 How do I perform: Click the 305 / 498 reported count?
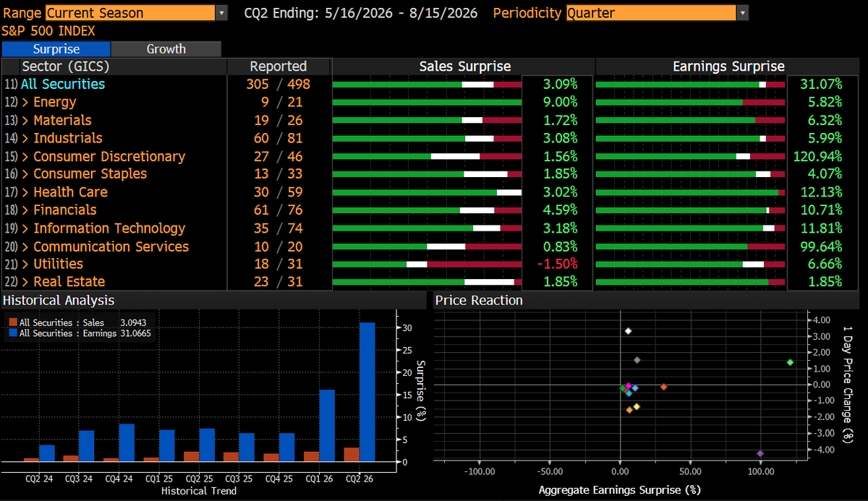point(278,85)
